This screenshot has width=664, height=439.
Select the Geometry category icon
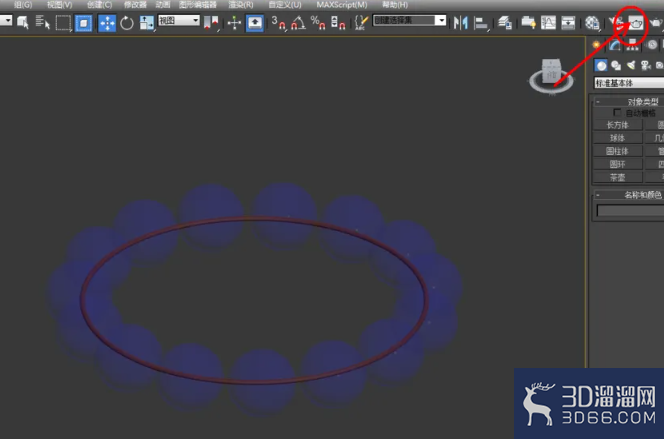601,65
